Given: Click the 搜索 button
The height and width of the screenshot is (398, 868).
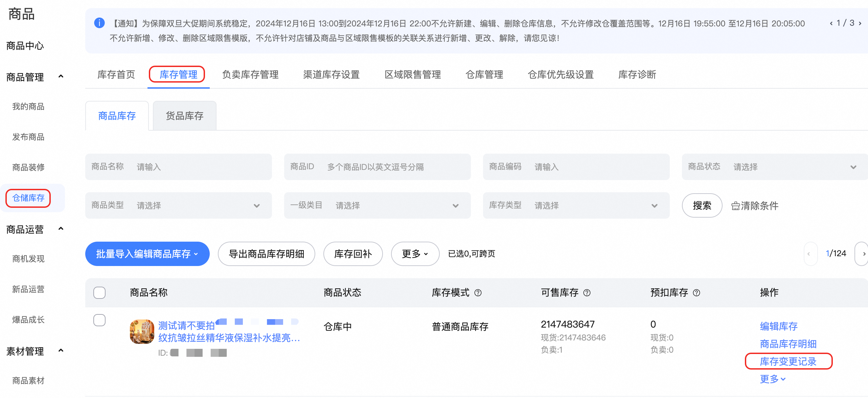Looking at the screenshot, I should (x=702, y=205).
